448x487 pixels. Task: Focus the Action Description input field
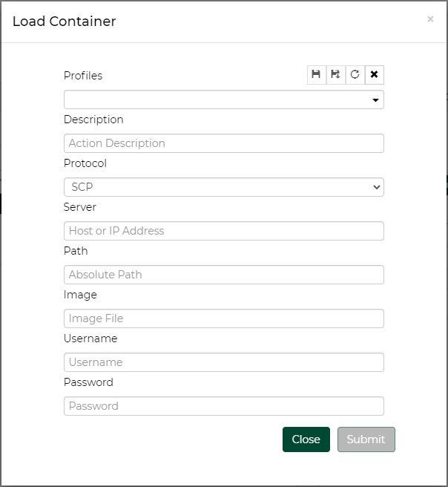point(223,143)
